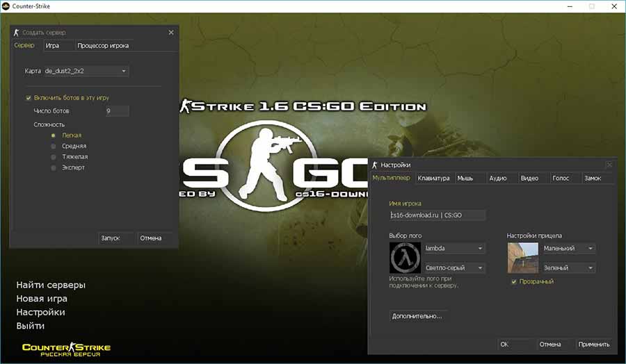Open Настройки from main menu
This screenshot has width=626, height=364.
click(x=40, y=312)
